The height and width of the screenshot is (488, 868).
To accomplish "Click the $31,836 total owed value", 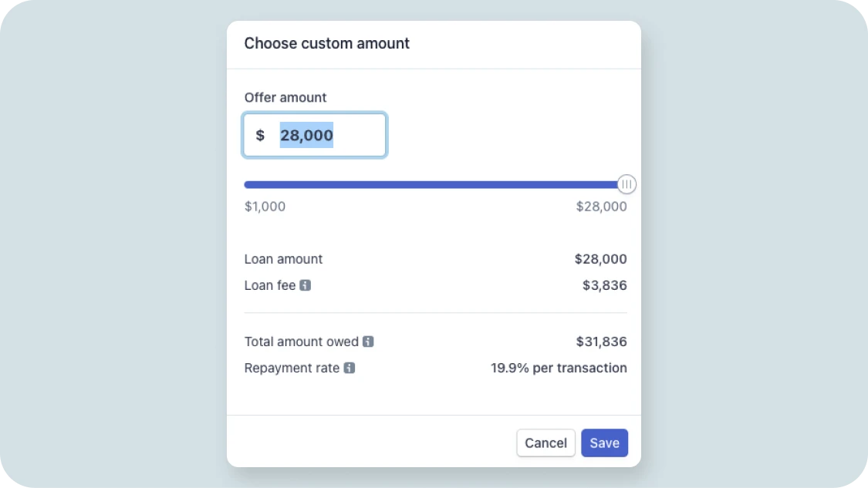I will click(602, 342).
